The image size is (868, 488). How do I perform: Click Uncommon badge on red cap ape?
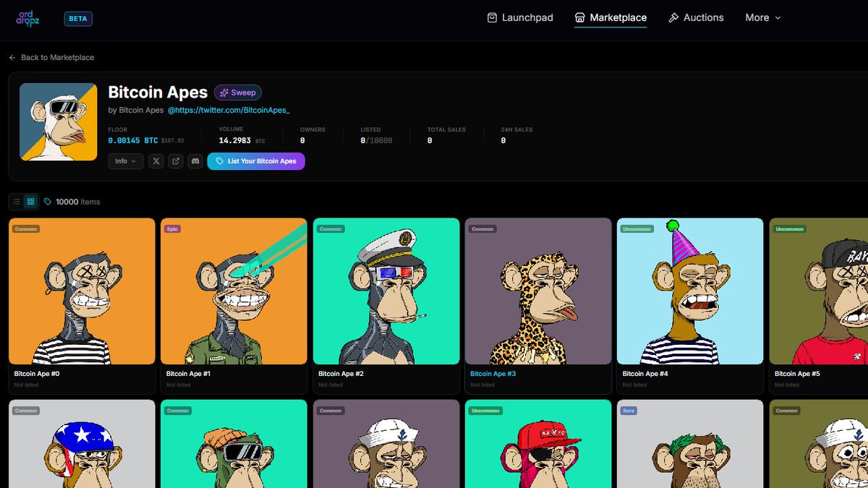pos(486,411)
